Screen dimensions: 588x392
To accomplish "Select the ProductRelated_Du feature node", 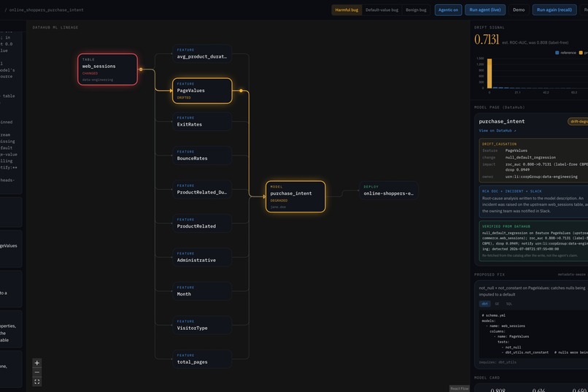I will [202, 190].
